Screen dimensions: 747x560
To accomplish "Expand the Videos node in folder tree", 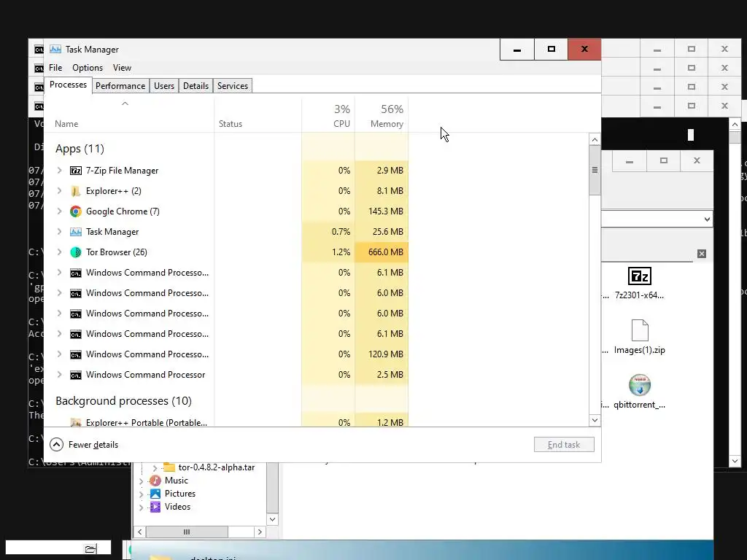I will [141, 507].
